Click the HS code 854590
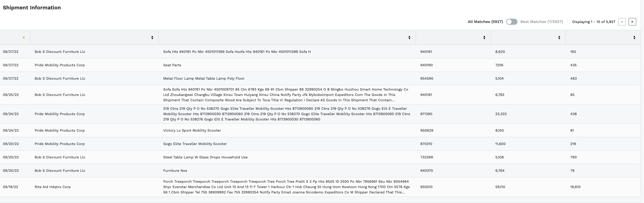 pyautogui.click(x=426, y=79)
